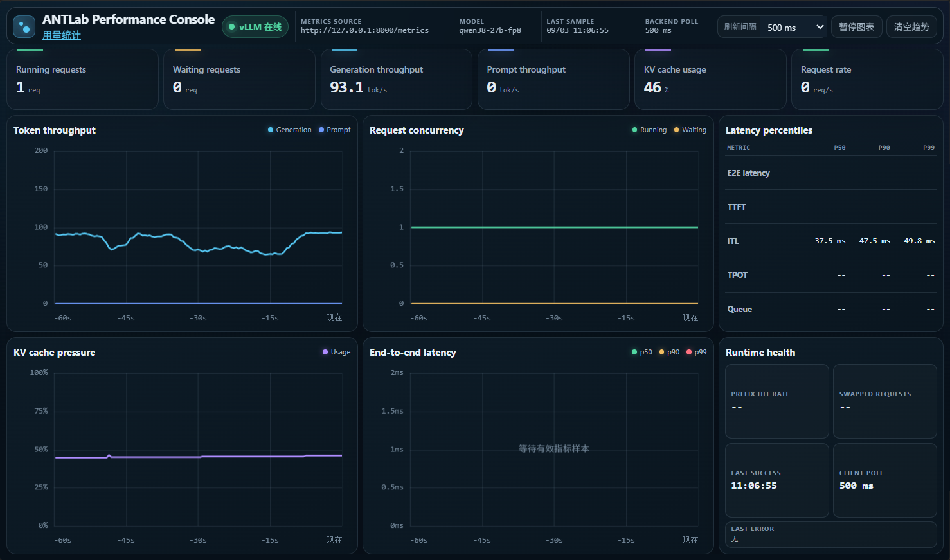Toggle the p90 legend in End-to-end latency
The width and height of the screenshot is (950, 560).
[669, 352]
